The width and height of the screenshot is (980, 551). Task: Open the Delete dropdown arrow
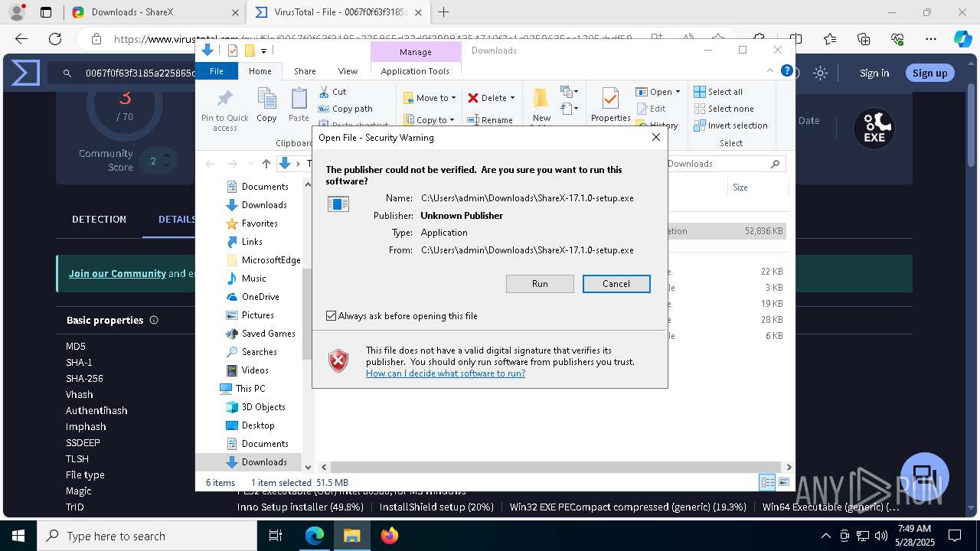pyautogui.click(x=512, y=98)
